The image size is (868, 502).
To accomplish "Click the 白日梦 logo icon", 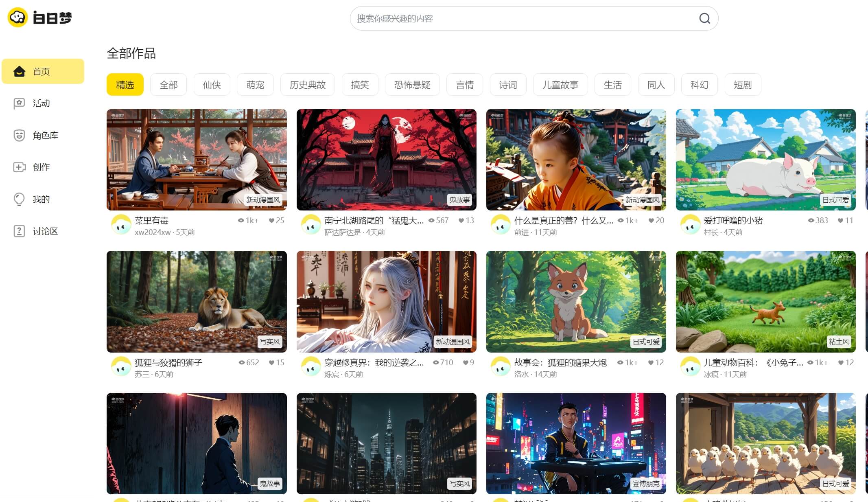I will coord(17,18).
